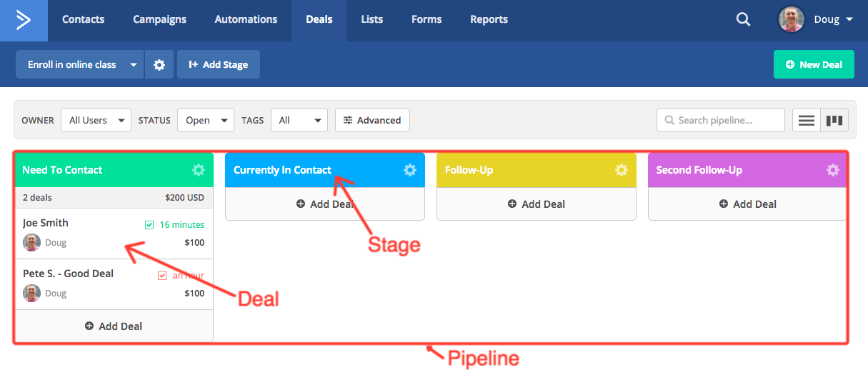868x385 pixels.
Task: Open search with the magnifier icon
Action: [744, 20]
